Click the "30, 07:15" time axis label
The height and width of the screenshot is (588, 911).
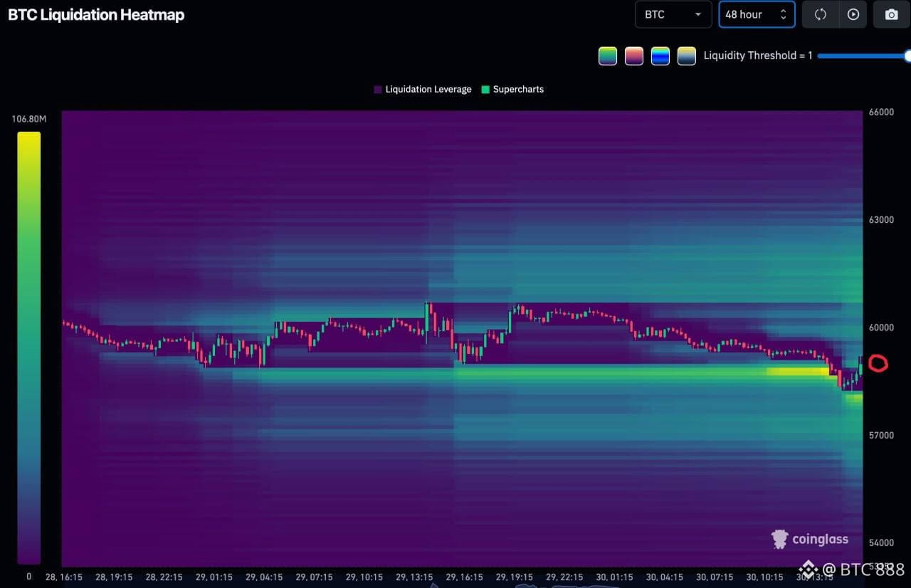click(x=715, y=577)
